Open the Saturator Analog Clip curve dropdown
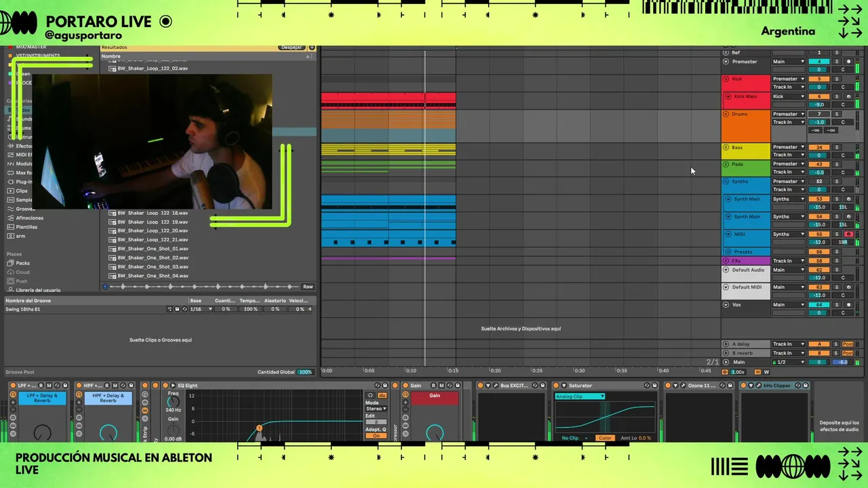The height and width of the screenshot is (488, 868). 580,396
